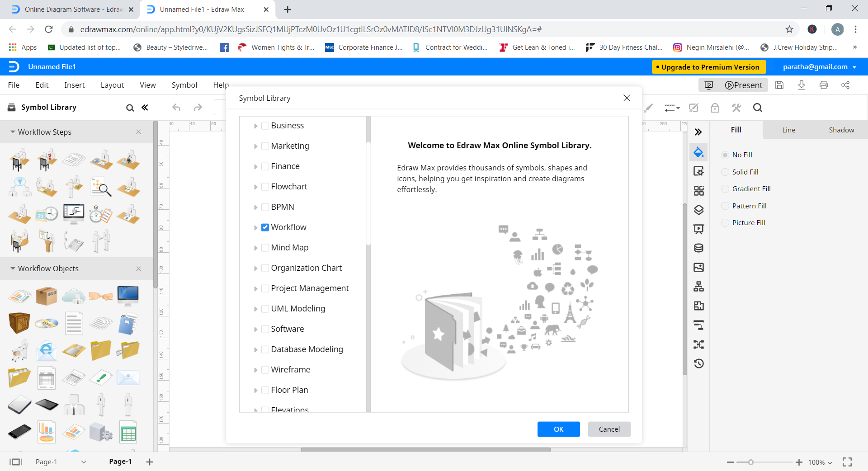868x471 pixels.
Task: Click the tools wrench icon in toolbar
Action: [736, 108]
